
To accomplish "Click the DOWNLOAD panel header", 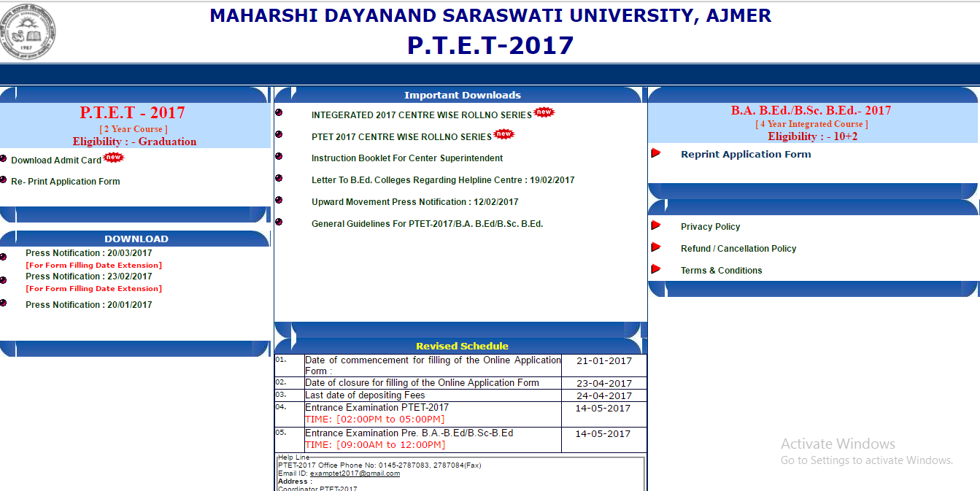I will coord(136,239).
